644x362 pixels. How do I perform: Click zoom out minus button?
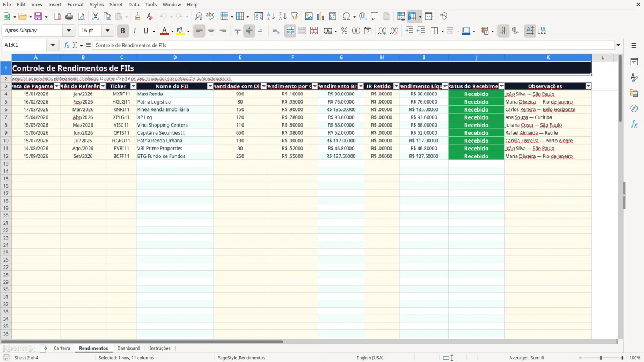[580, 358]
